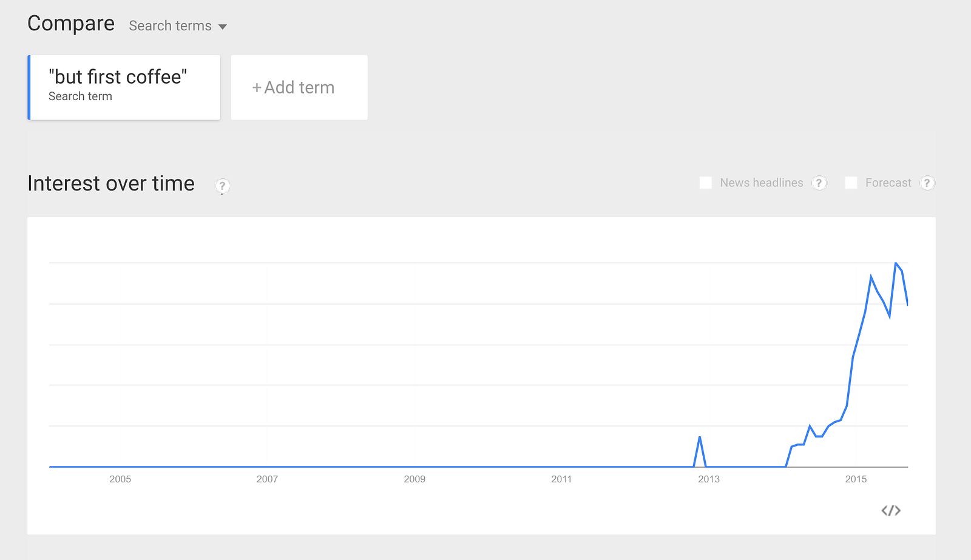Click the Search terms dropdown label
The height and width of the screenshot is (560, 971).
coord(170,26)
